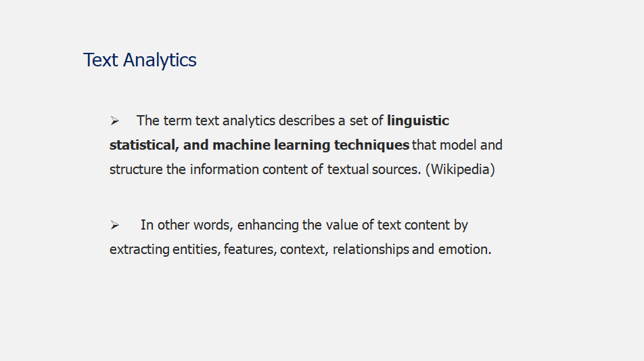Screen dimensions: 644x361
Task: Click the word 'statistical,' in bold
Action: [144, 145]
